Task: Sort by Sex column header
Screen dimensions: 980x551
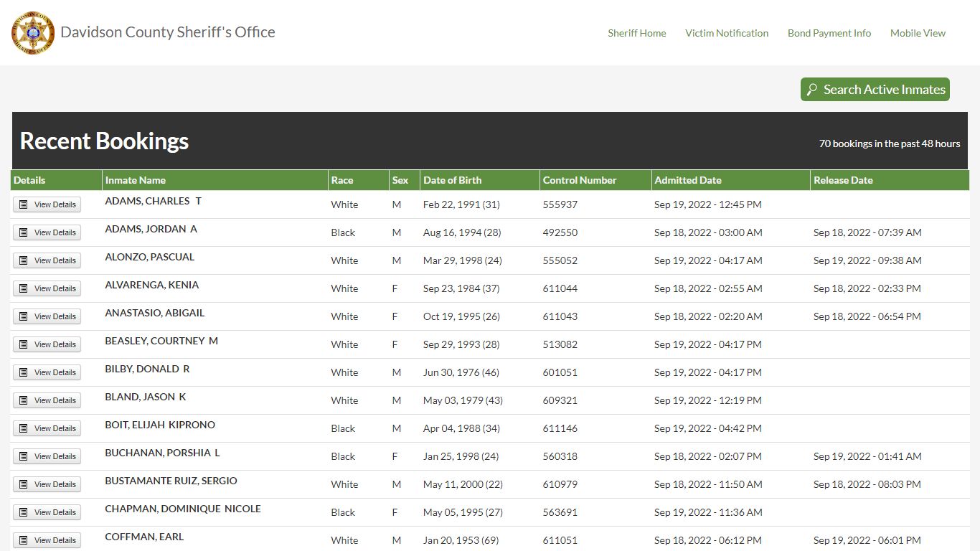Action: pyautogui.click(x=405, y=180)
